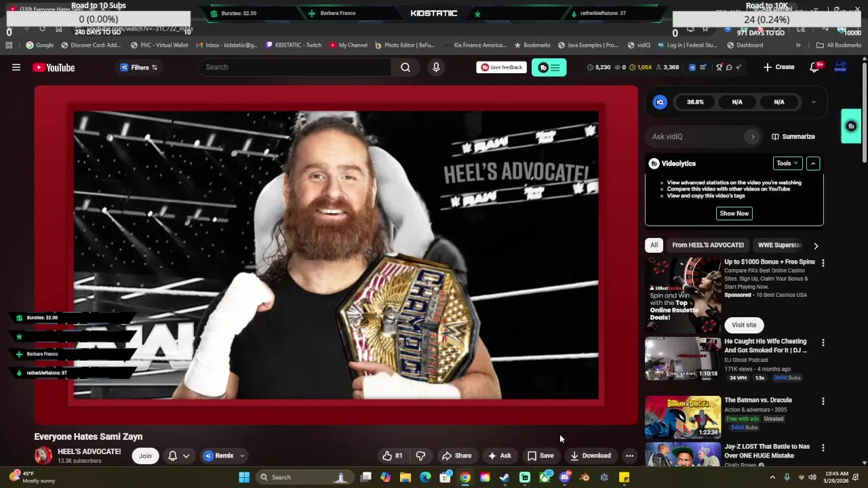Open the KIDSTATIIC - Twitch bookmark
Image resolution: width=868 pixels, height=488 pixels.
tap(294, 45)
